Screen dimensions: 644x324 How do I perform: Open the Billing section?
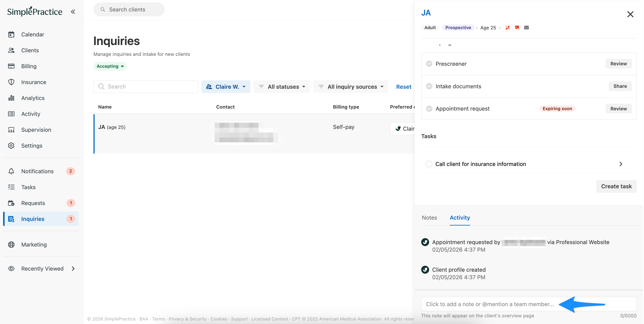[x=29, y=66]
